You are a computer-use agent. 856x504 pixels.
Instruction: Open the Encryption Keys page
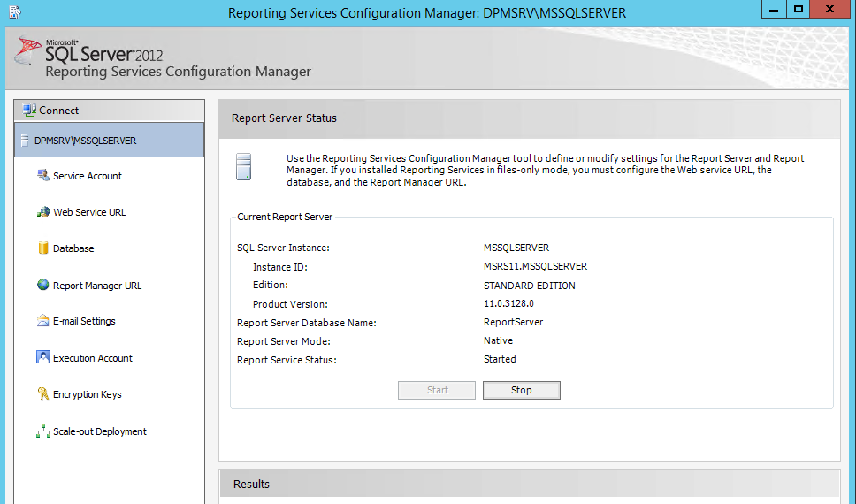click(88, 394)
